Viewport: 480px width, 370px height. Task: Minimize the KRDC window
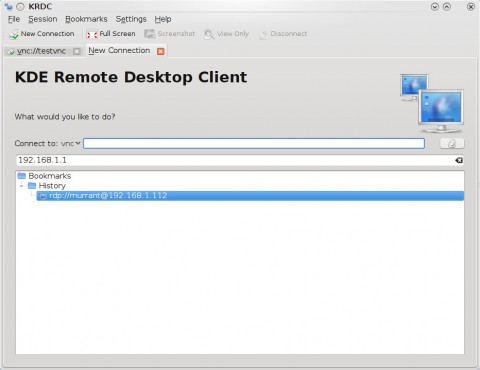coord(435,7)
